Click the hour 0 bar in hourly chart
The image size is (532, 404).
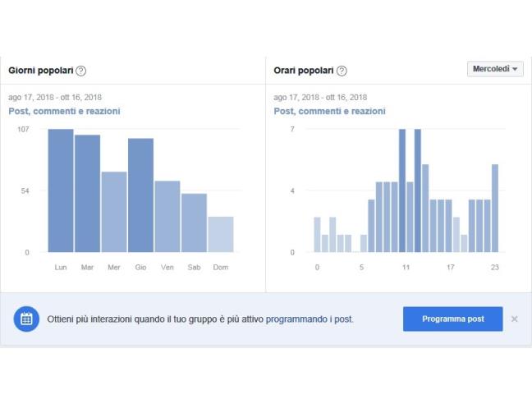click(318, 235)
